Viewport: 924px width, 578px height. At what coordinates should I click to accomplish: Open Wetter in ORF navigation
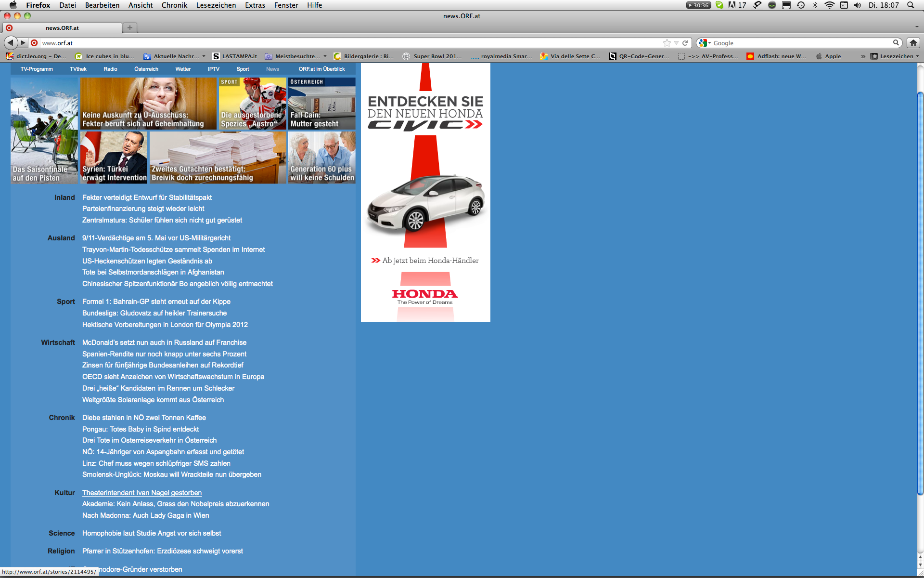point(183,69)
